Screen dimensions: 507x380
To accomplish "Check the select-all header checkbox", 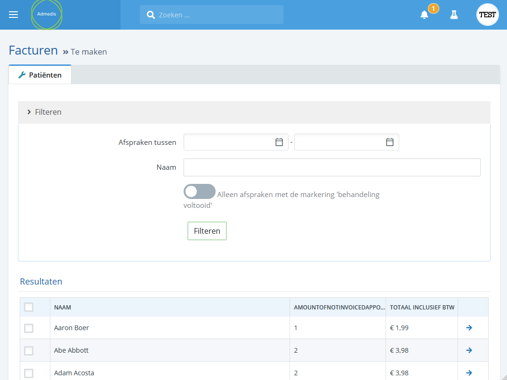I will click(29, 307).
